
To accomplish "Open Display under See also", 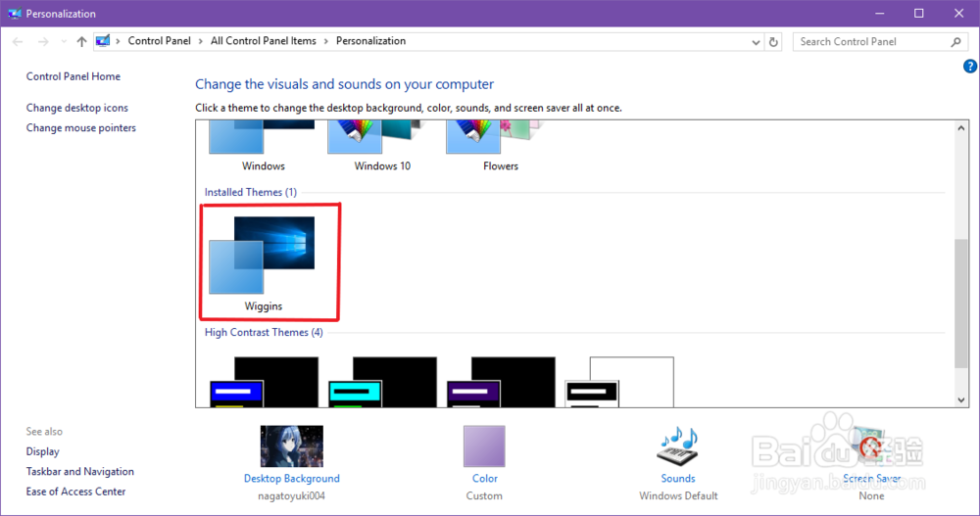I will click(42, 451).
